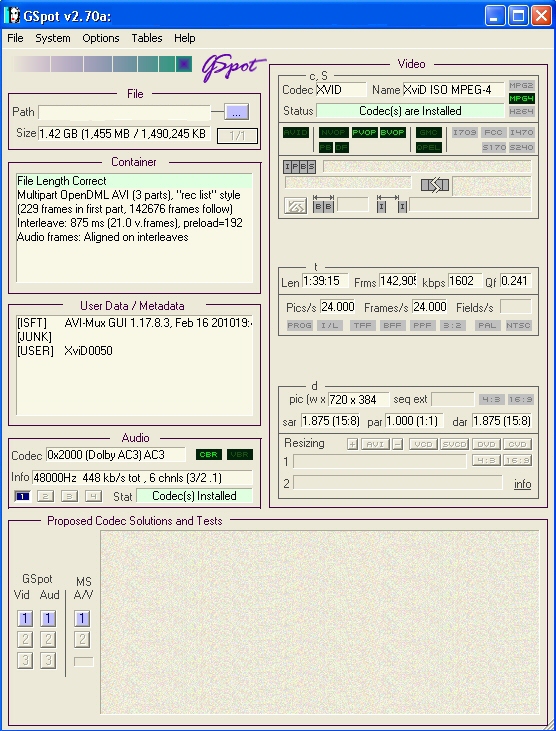Image resolution: width=556 pixels, height=731 pixels.
Task: Click the Resizing DVD button
Action: point(486,444)
